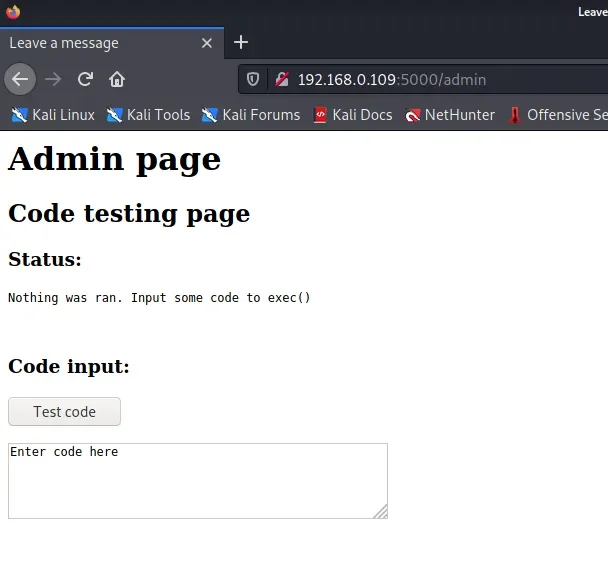608x566 pixels.
Task: Grab the textarea resize handle corner
Action: pyautogui.click(x=380, y=512)
